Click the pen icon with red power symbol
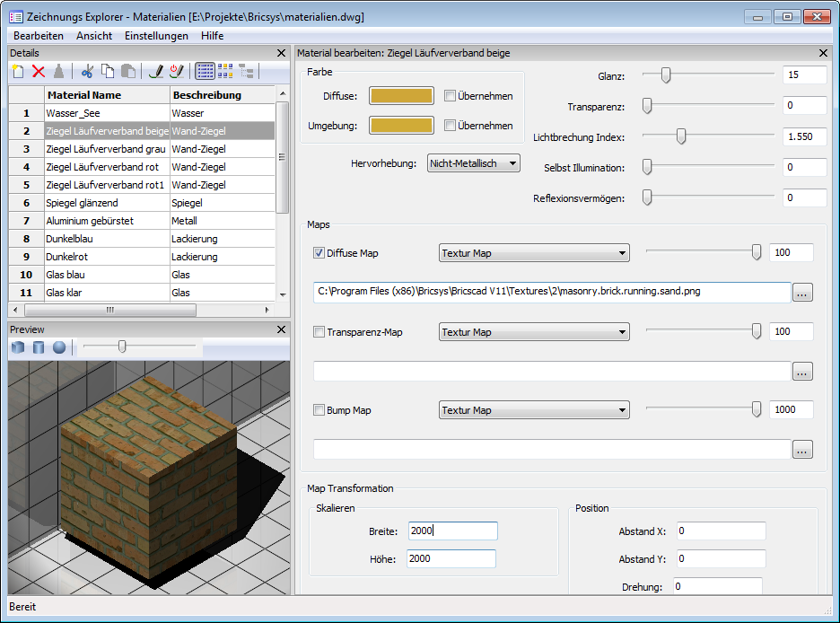The width and height of the screenshot is (840, 623). [x=176, y=71]
